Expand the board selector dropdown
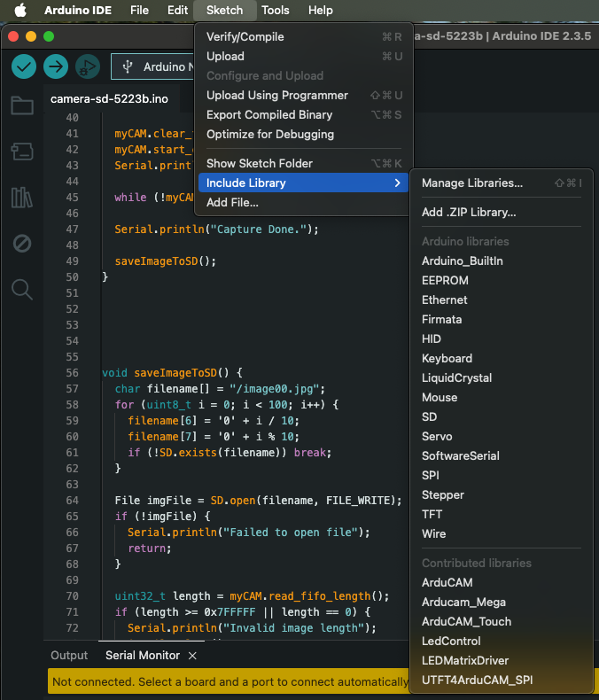The image size is (599, 700). (x=155, y=66)
